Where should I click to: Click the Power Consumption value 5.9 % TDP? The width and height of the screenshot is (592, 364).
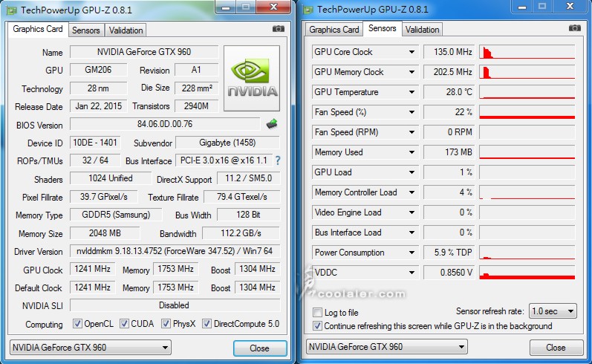click(448, 253)
